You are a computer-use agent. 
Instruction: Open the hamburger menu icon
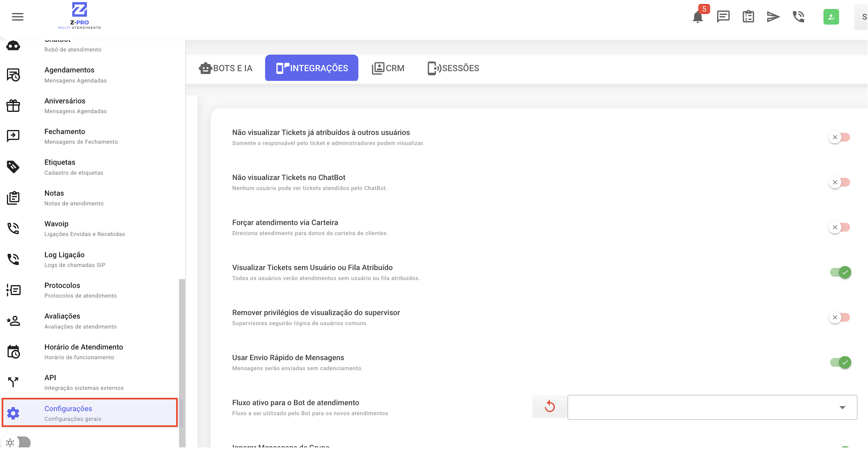point(18,17)
